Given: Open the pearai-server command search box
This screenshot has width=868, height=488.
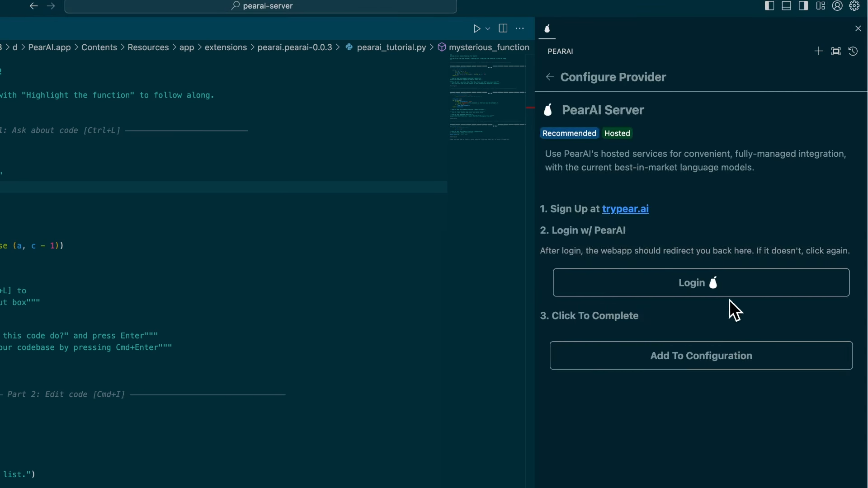Looking at the screenshot, I should point(261,6).
